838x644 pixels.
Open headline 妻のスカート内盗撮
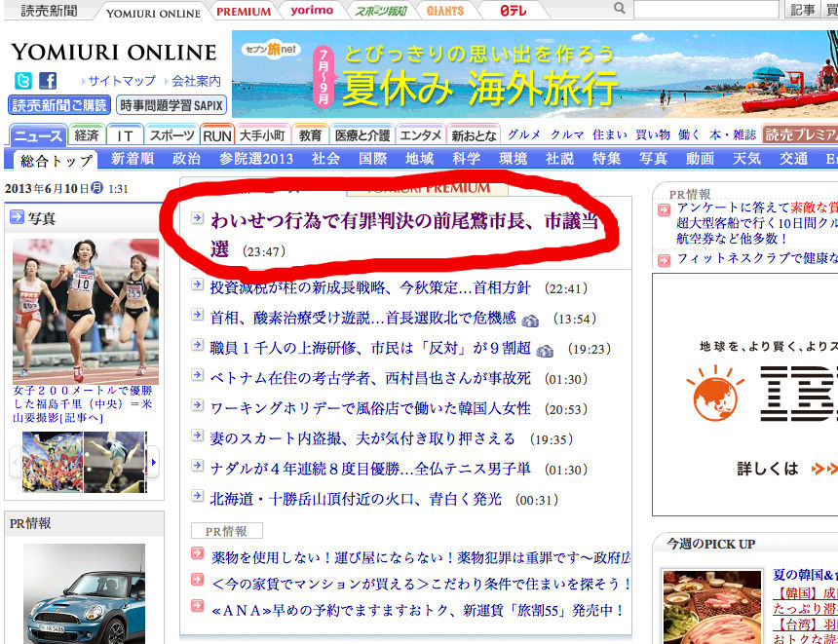click(x=362, y=438)
